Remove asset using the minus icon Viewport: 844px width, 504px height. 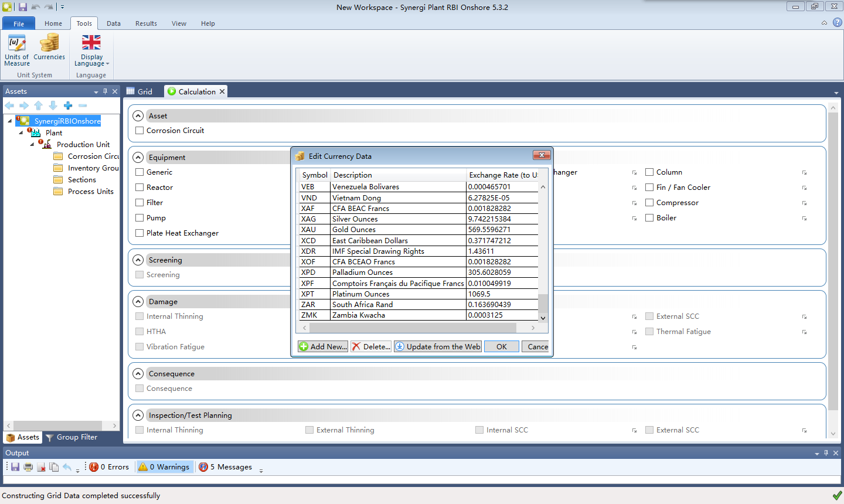[x=83, y=105]
